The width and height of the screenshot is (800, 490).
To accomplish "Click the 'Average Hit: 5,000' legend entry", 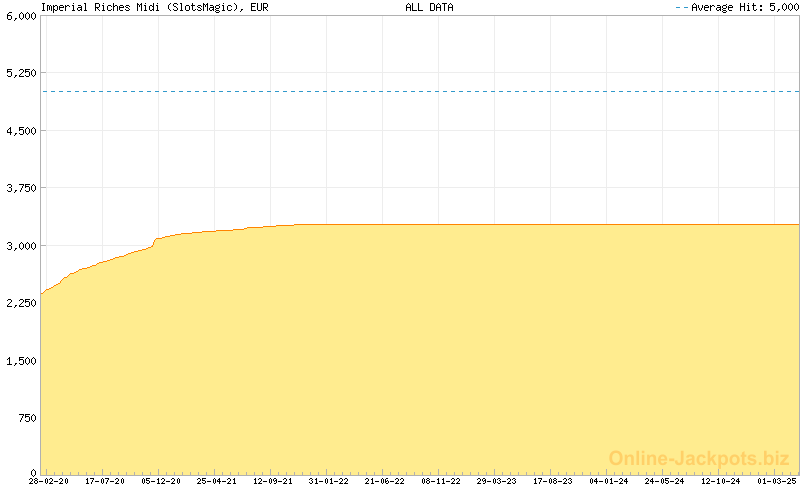I will [x=736, y=7].
